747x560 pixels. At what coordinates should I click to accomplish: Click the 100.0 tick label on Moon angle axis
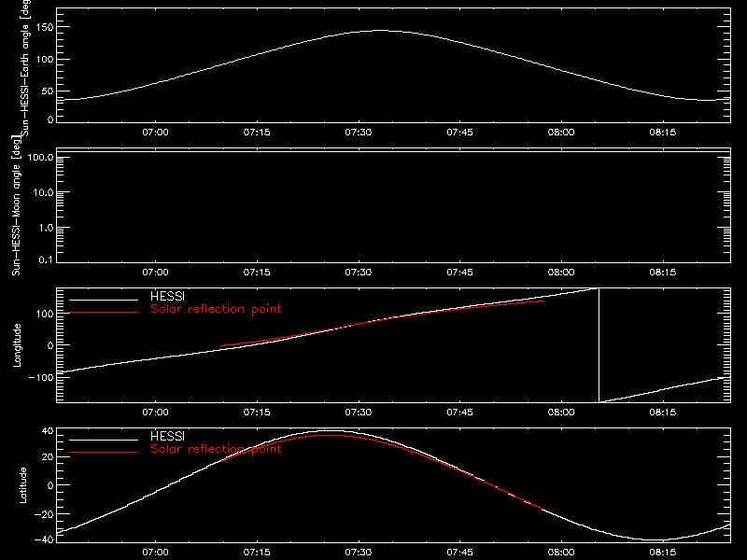tap(40, 157)
